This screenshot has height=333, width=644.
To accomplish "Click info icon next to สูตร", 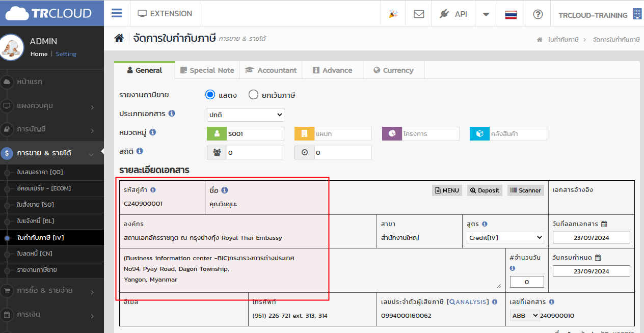I will 485,224.
